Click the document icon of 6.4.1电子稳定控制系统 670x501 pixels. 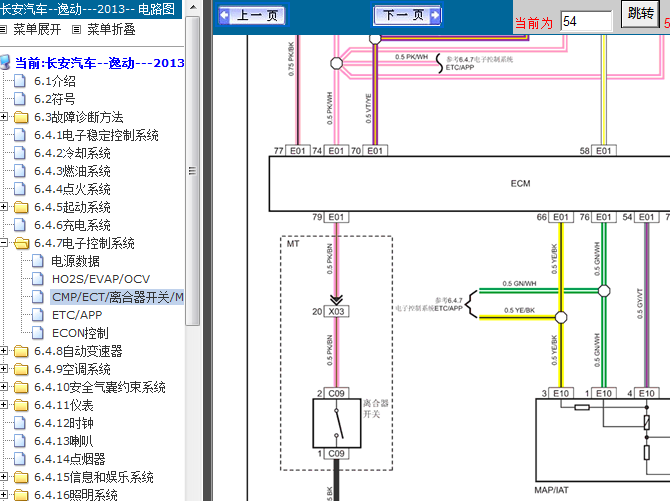click(x=20, y=135)
